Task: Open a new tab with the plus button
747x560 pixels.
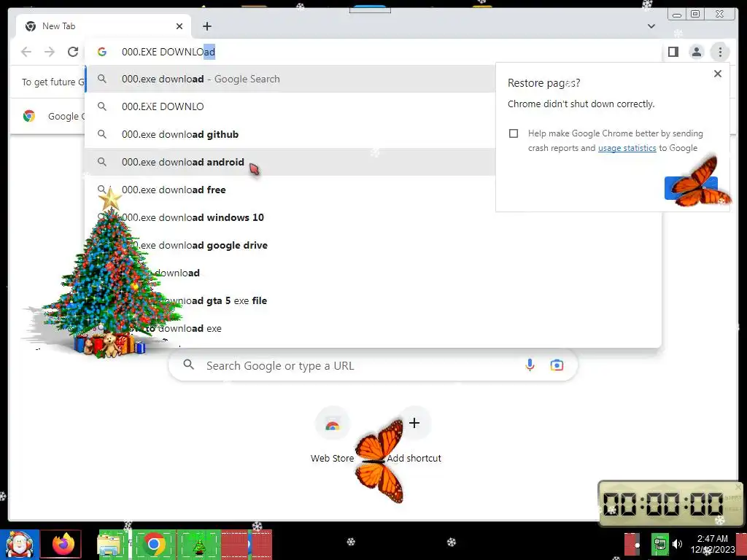Action: coord(206,26)
